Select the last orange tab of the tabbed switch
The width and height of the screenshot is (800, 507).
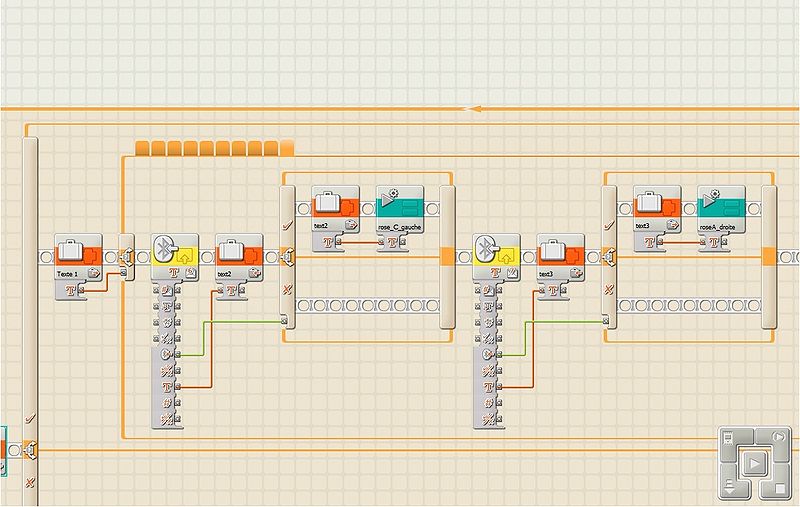tap(288, 150)
